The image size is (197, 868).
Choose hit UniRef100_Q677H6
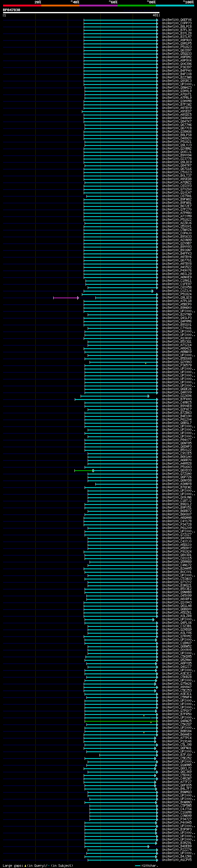click(176, 125)
